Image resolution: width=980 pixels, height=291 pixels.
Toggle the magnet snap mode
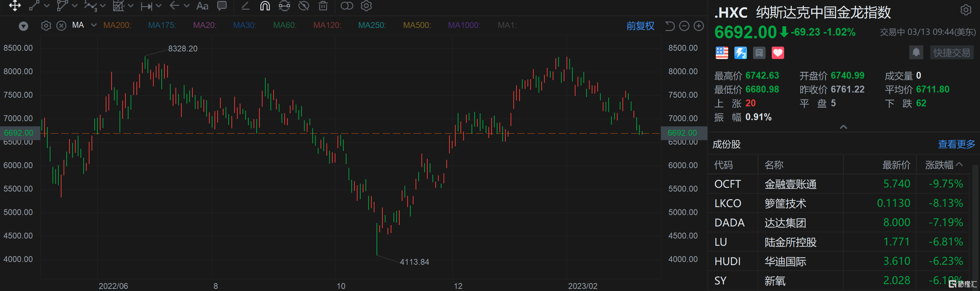265,6
